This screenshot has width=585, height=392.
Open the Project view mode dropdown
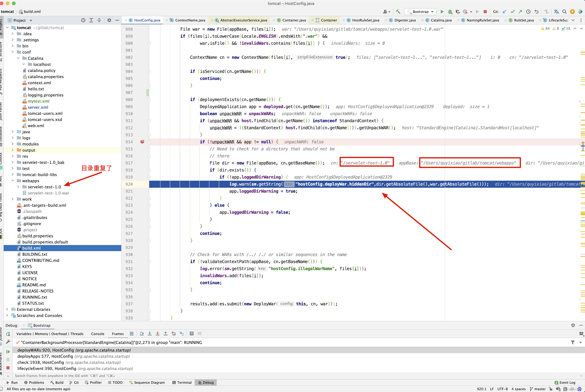31,21
